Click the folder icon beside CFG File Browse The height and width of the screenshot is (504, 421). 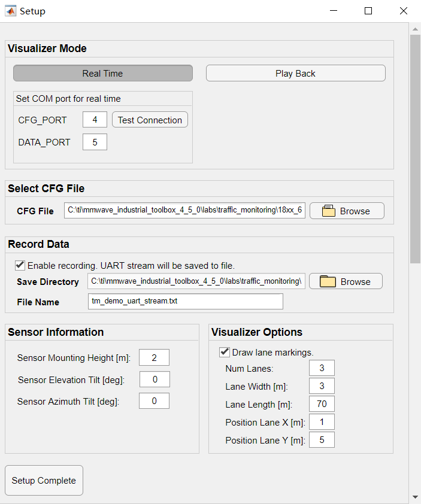pos(328,211)
